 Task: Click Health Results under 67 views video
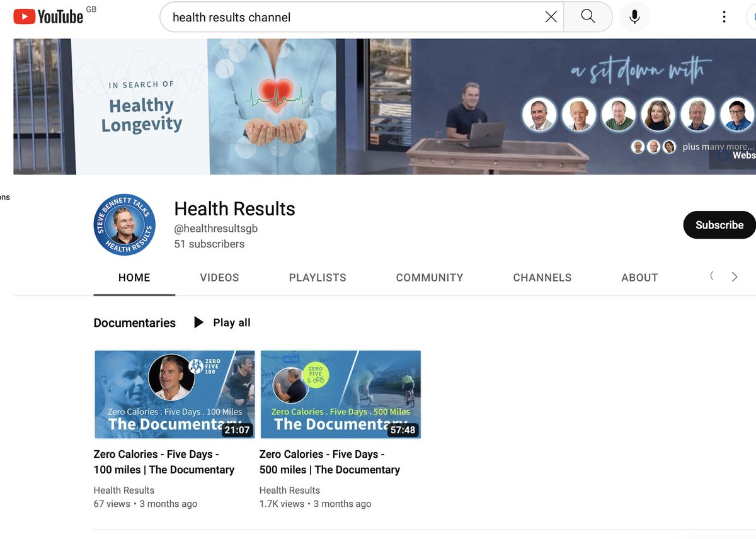pyautogui.click(x=124, y=490)
